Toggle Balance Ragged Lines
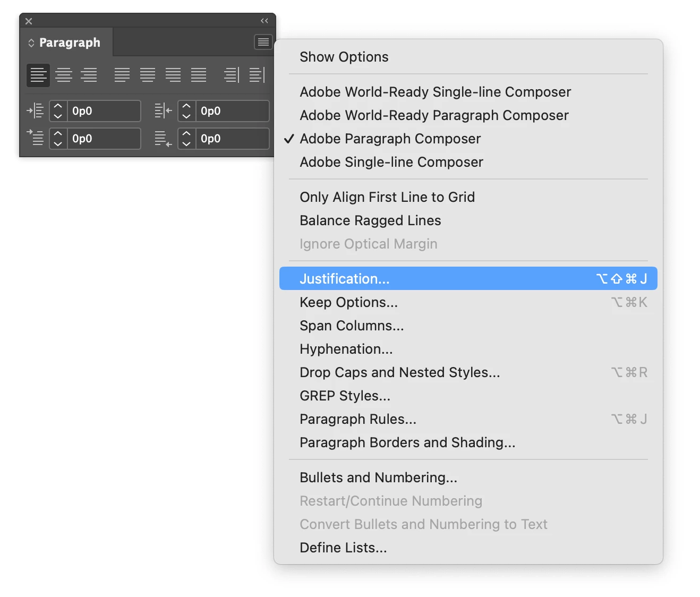700x597 pixels. (x=468, y=220)
